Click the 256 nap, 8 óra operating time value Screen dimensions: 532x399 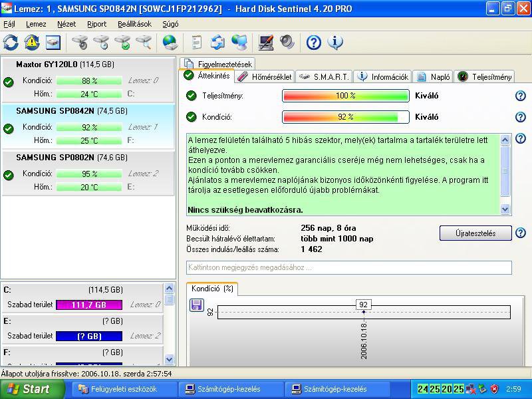click(x=328, y=228)
